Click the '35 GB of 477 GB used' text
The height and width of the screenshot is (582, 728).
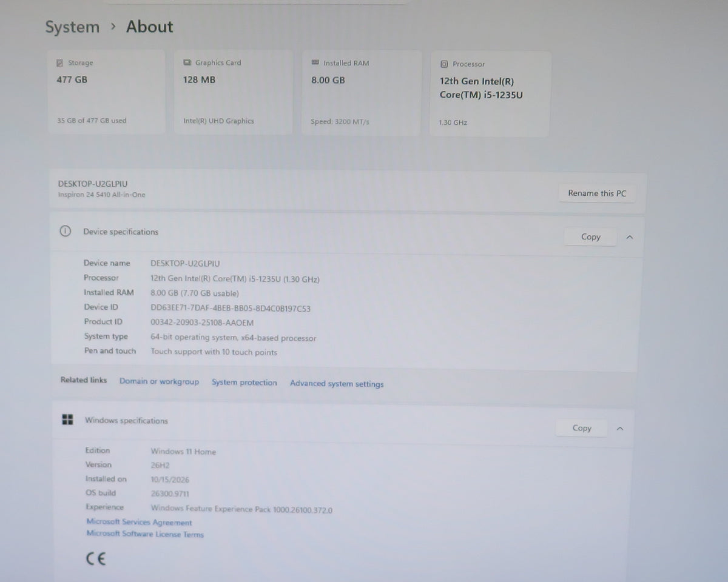pos(92,120)
